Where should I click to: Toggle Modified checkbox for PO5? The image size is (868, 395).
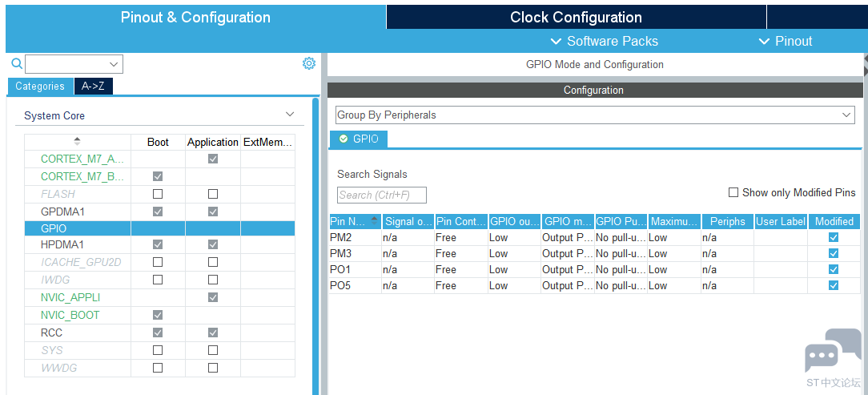[x=833, y=285]
